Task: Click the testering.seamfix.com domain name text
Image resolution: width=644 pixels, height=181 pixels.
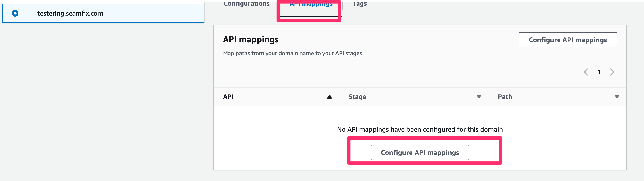Action: pos(70,13)
